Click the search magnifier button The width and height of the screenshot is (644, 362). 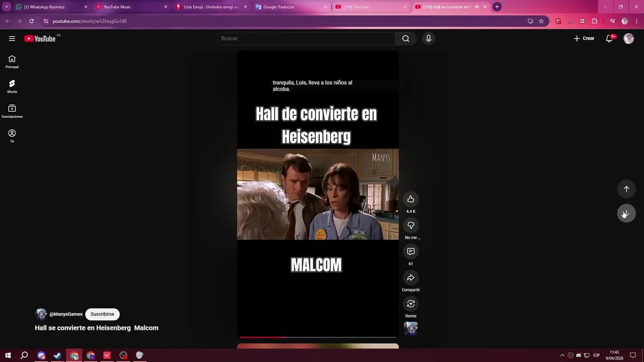pos(406,39)
